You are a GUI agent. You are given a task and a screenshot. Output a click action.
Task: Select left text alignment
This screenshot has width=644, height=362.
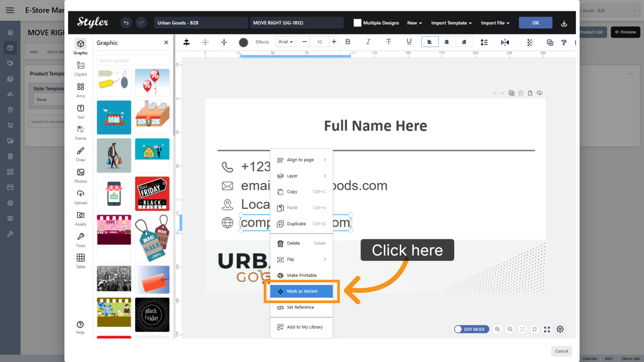pos(430,42)
